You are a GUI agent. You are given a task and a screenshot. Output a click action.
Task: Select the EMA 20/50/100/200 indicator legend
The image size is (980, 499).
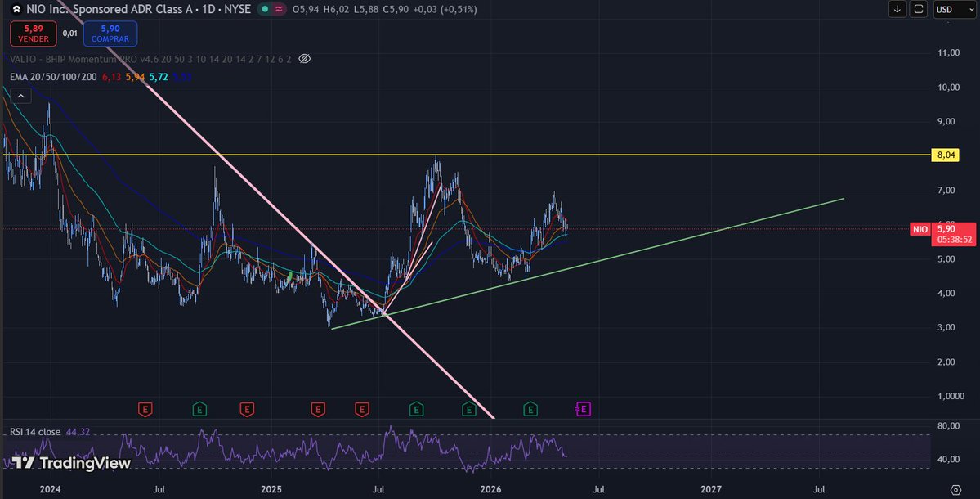[x=53, y=77]
